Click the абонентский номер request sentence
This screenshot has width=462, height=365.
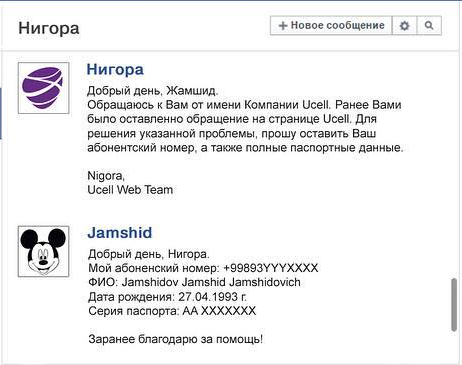click(x=245, y=148)
